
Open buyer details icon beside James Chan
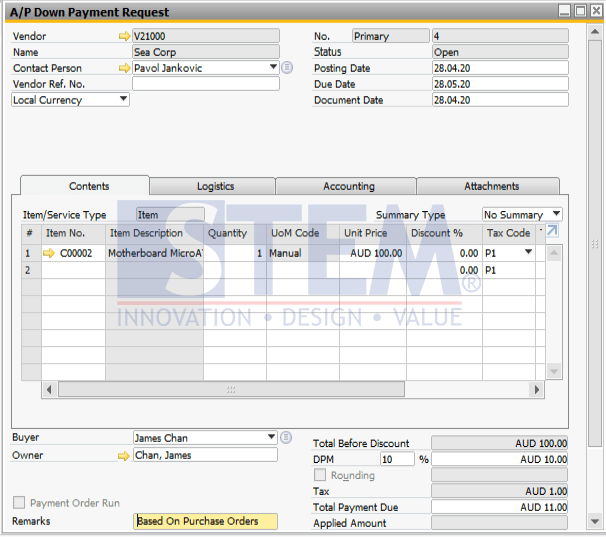click(286, 438)
